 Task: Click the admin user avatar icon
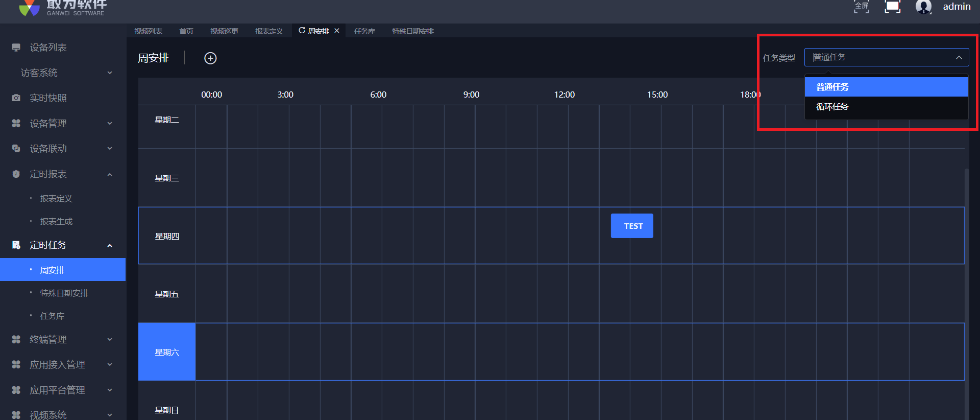point(923,7)
